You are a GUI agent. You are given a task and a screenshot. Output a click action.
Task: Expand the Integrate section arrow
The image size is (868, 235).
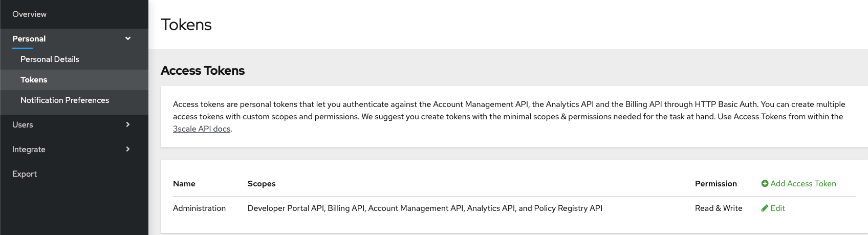(128, 149)
